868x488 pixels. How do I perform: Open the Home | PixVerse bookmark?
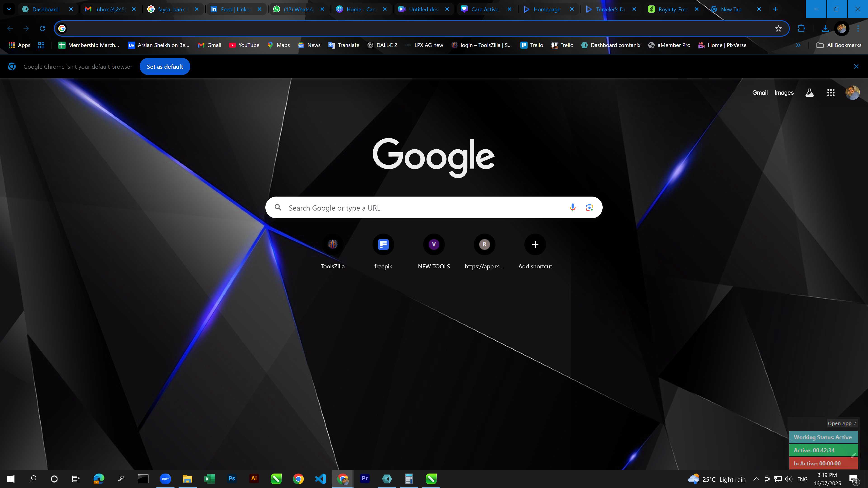click(x=722, y=45)
